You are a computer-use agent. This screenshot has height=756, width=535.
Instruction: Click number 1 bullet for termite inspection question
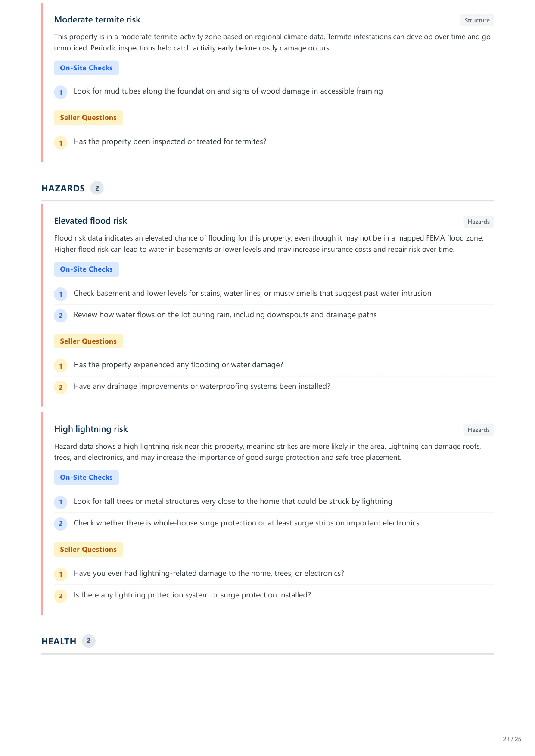click(x=61, y=143)
